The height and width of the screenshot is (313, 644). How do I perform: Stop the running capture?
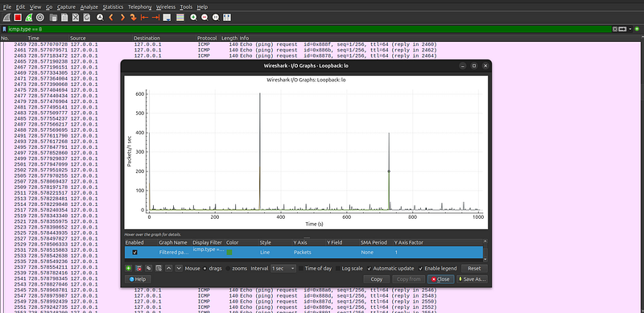18,17
